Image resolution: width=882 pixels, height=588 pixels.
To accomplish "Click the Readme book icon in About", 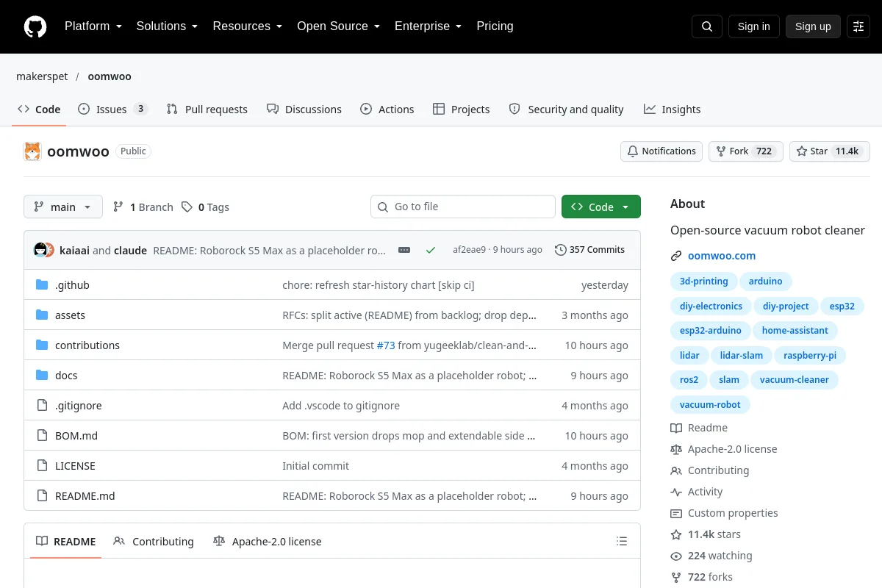I will click(676, 428).
